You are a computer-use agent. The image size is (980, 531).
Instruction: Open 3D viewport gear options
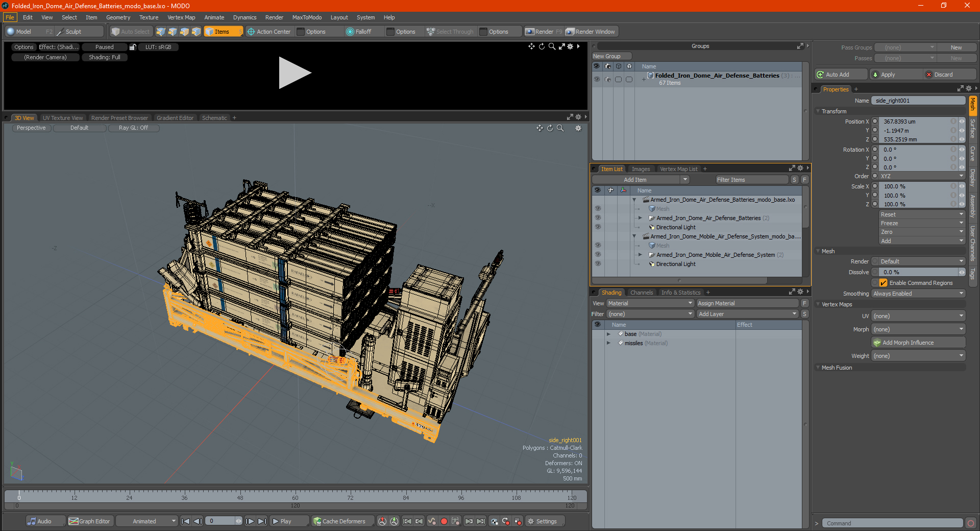click(578, 128)
